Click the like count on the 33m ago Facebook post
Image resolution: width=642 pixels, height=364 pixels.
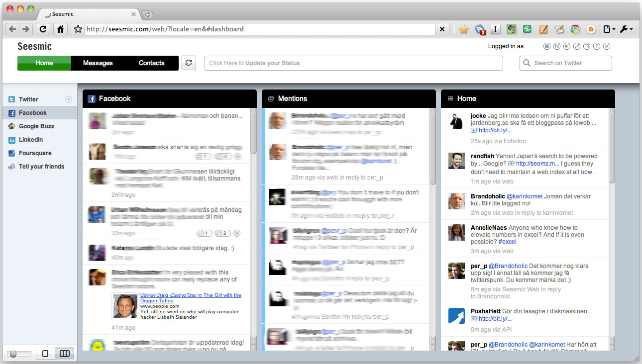tap(222, 233)
